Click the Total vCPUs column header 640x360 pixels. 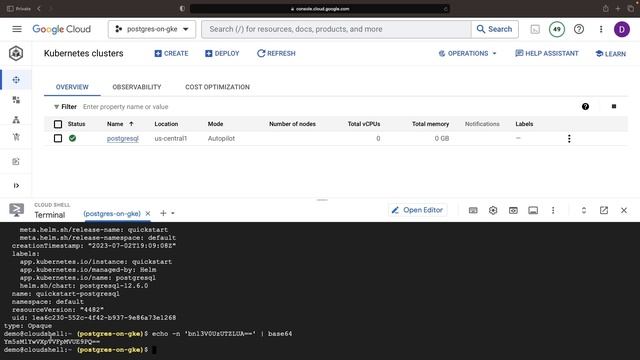364,124
